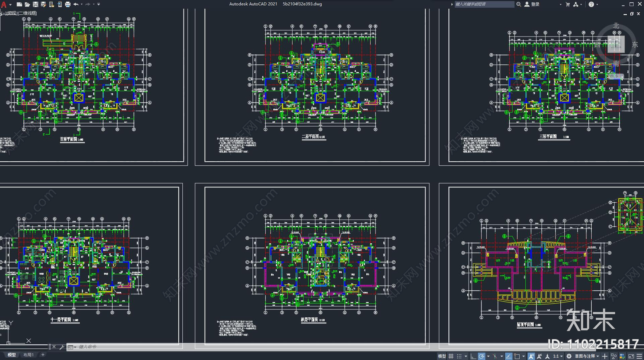Toggle object snap square icon

(x=517, y=356)
